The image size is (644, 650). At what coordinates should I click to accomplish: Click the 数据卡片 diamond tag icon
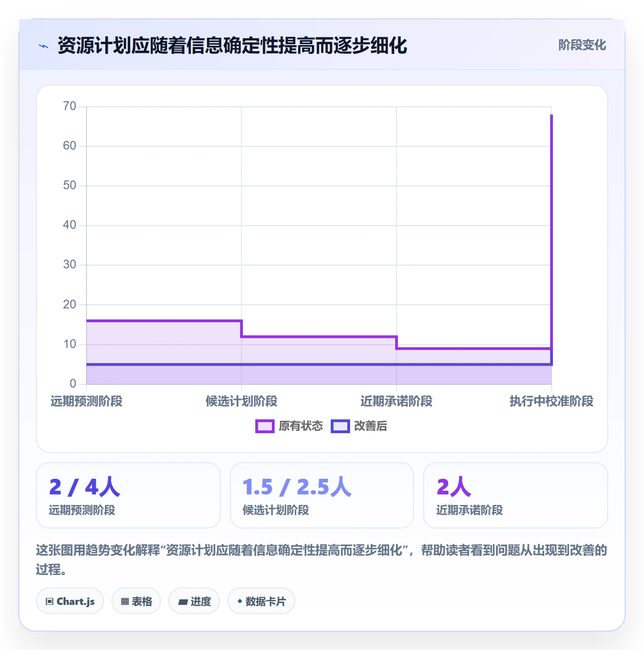[240, 601]
